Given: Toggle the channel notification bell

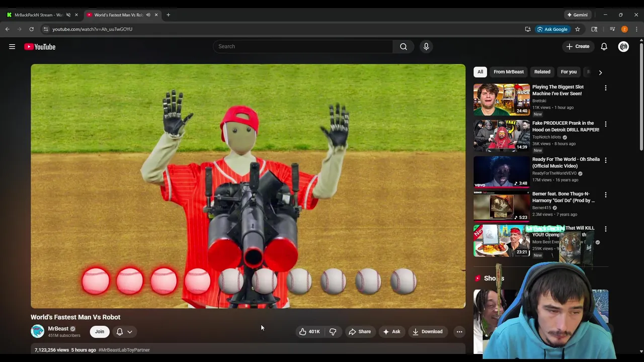Looking at the screenshot, I should click(x=120, y=331).
